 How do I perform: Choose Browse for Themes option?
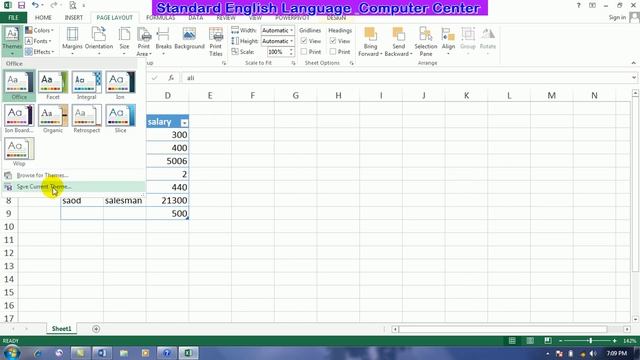(73, 176)
